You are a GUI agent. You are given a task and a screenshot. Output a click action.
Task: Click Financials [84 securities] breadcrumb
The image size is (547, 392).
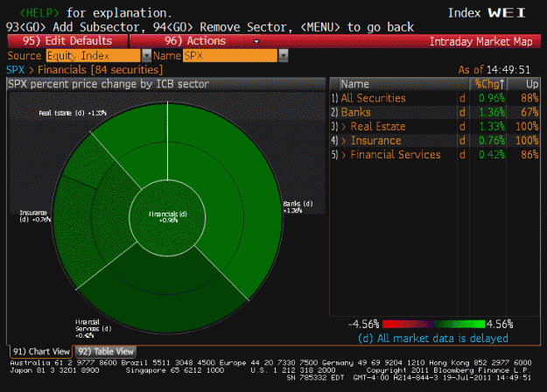(x=100, y=70)
